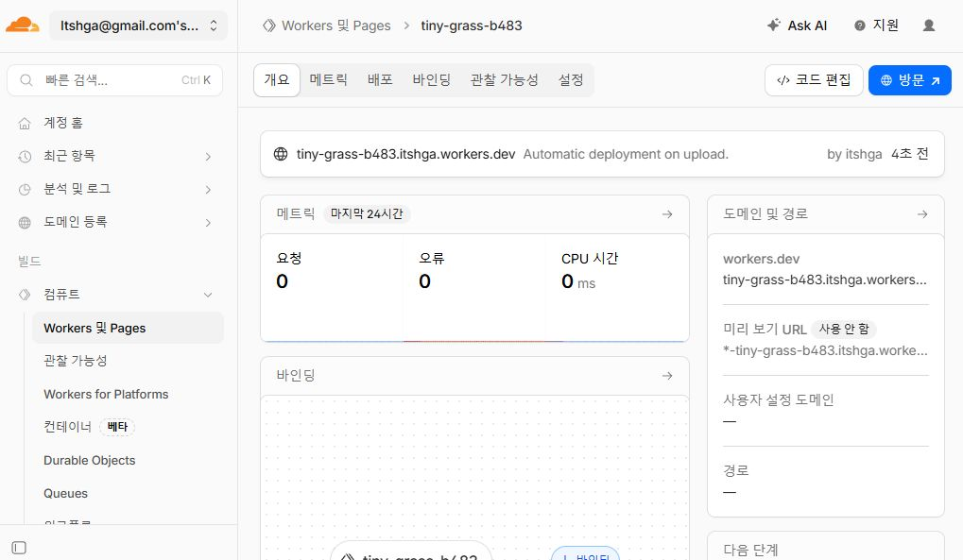Click the 도메인 등록 globe icon
Image resolution: width=963 pixels, height=560 pixels.
click(25, 223)
